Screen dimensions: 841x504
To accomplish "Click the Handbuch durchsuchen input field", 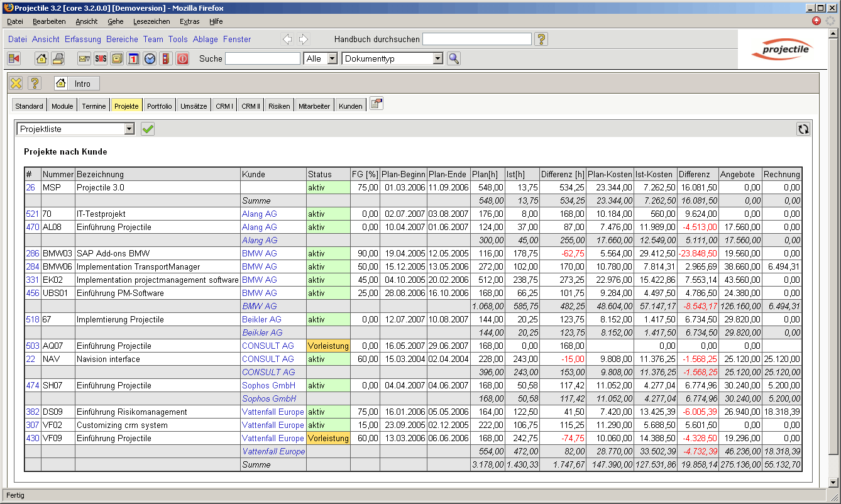I will pos(477,39).
